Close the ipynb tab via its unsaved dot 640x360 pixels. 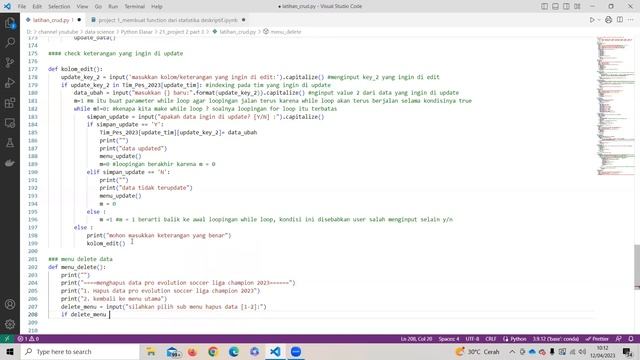point(243,20)
